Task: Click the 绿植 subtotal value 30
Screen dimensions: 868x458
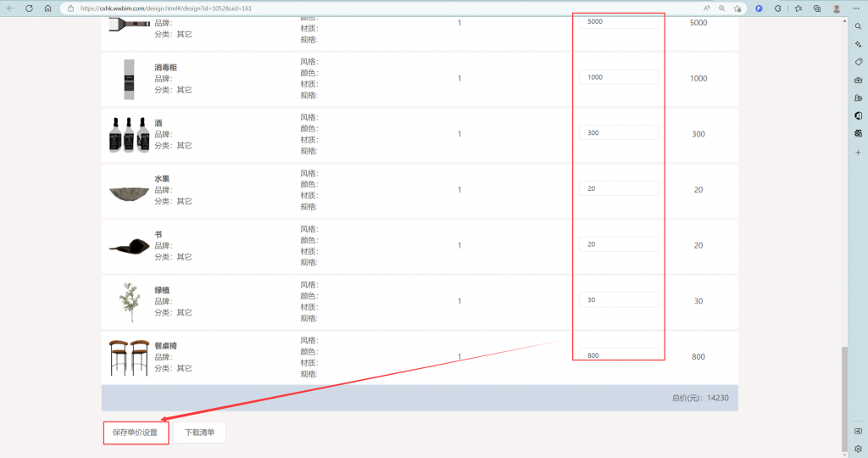Action: click(698, 301)
